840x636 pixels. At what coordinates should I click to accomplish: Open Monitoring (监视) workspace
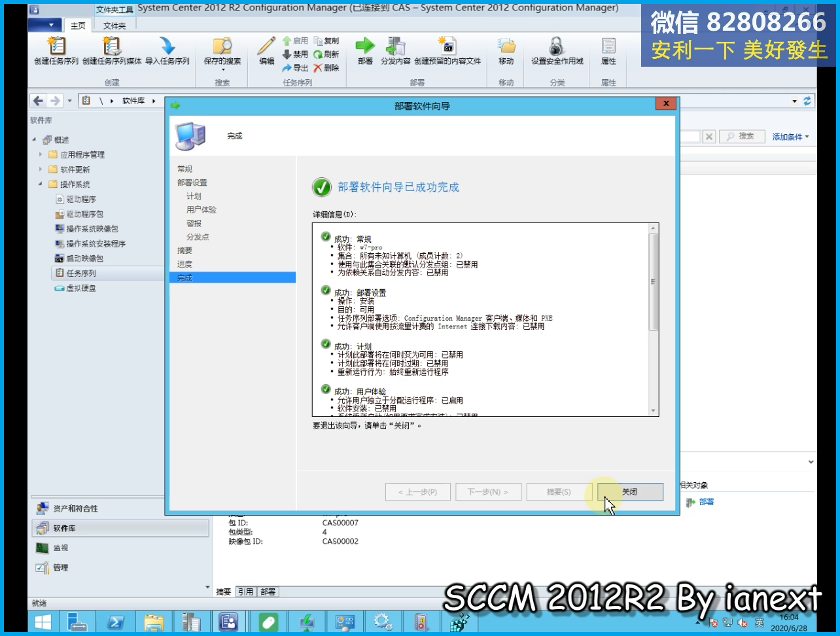[120, 548]
